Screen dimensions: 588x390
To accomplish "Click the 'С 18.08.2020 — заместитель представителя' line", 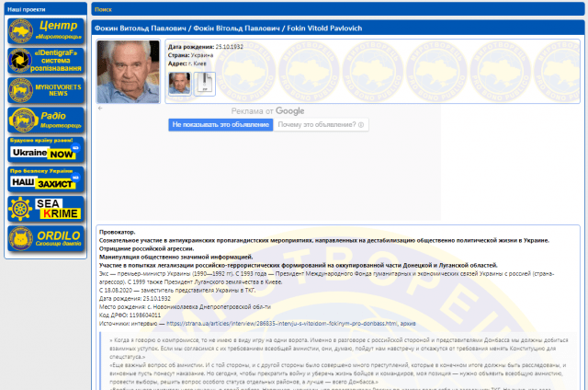I will pyautogui.click(x=177, y=290).
